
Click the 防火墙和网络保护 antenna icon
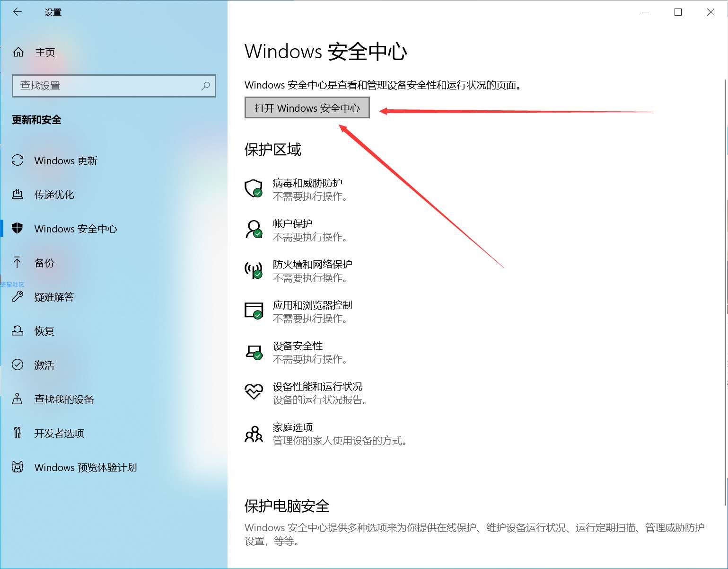click(254, 270)
